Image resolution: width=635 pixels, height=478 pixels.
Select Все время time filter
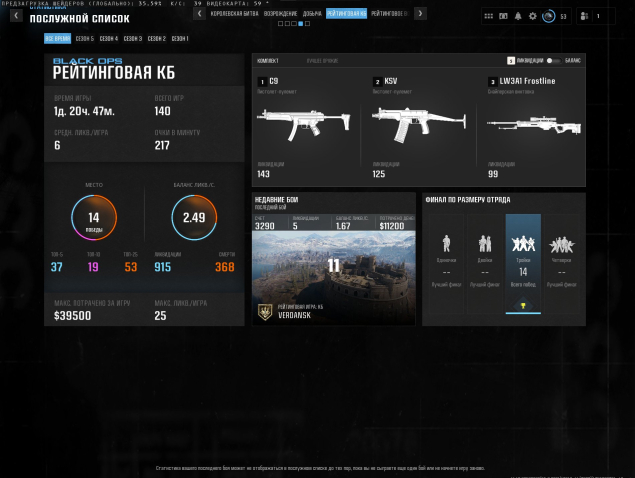click(x=58, y=38)
